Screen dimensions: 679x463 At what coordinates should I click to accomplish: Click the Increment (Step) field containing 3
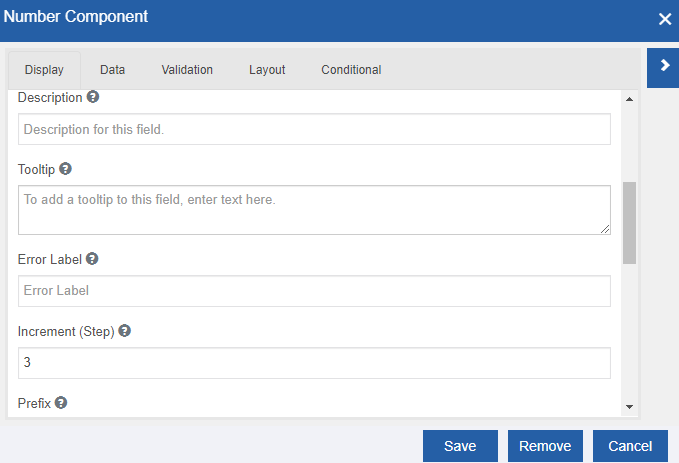pos(314,363)
